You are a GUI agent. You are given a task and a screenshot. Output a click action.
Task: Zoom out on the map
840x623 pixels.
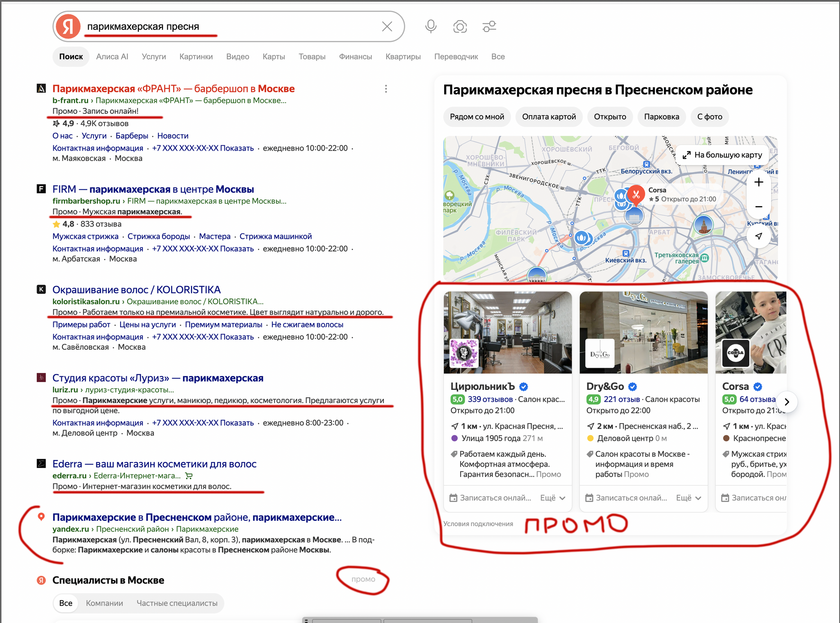(759, 206)
